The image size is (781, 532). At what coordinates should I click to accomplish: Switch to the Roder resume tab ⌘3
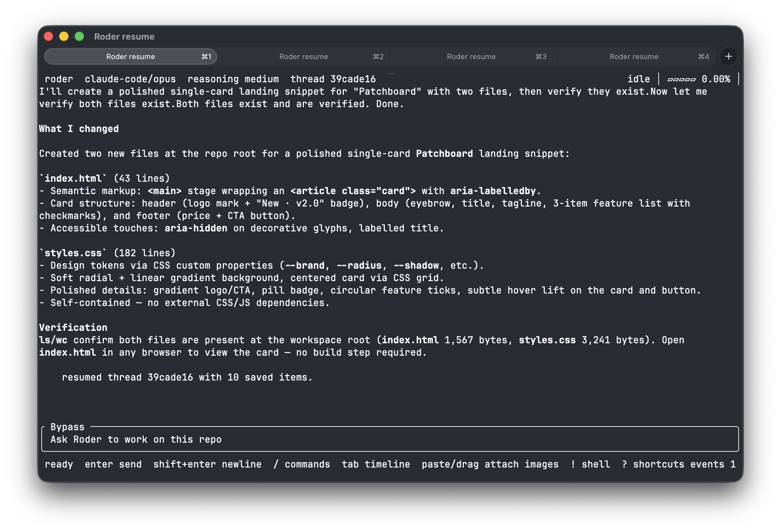tap(471, 56)
